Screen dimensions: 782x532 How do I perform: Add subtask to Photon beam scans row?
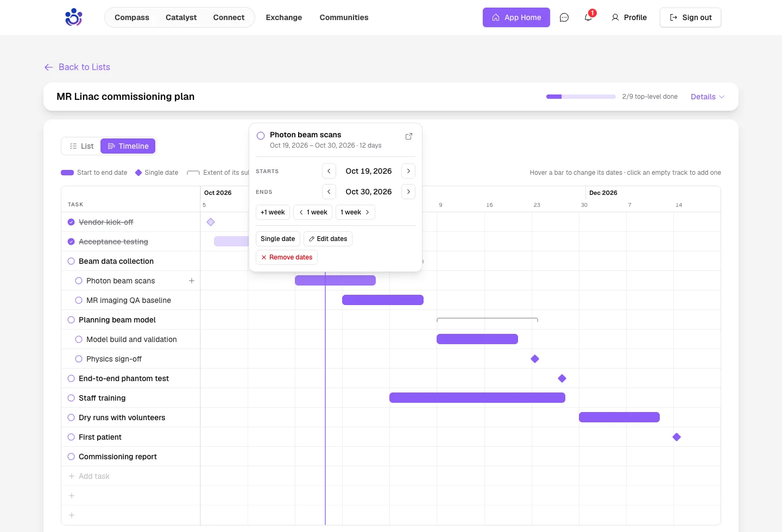(x=192, y=281)
